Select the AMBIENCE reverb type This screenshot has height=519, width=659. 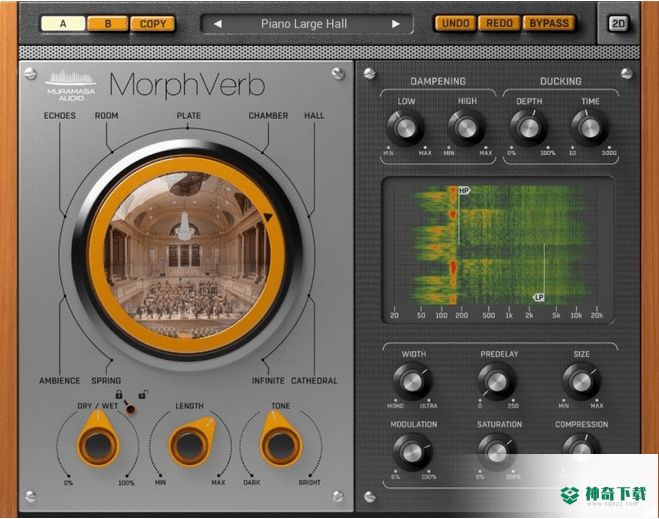click(60, 381)
